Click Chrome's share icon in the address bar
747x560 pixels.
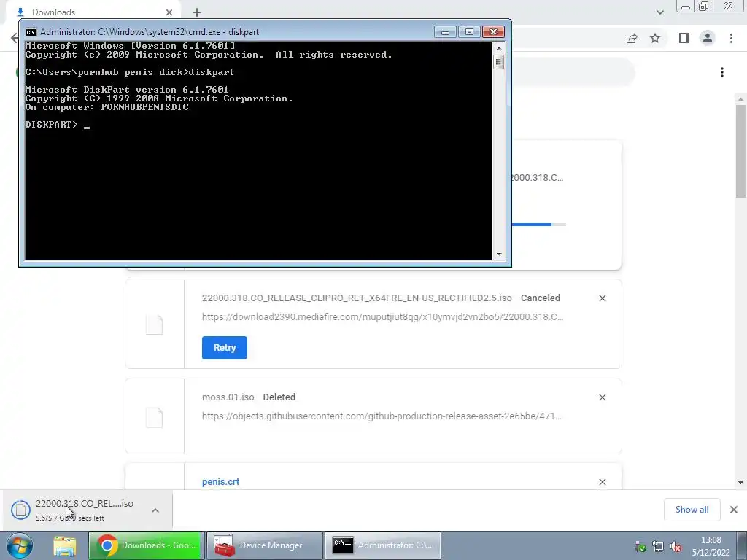click(632, 38)
